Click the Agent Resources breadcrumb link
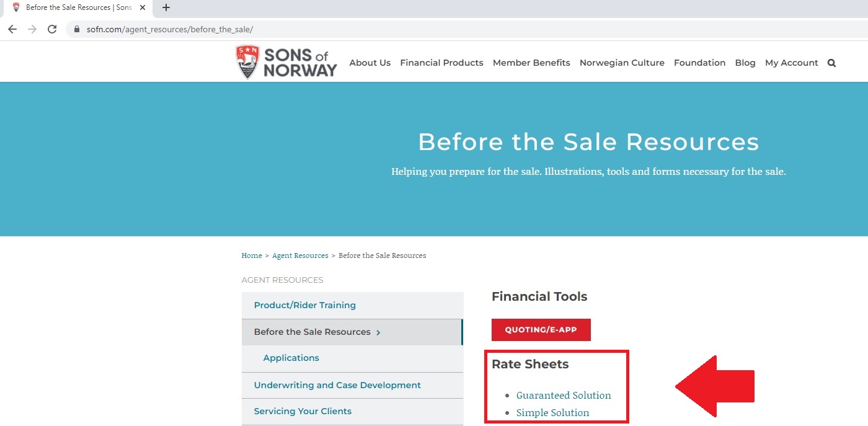The image size is (868, 426). (300, 255)
